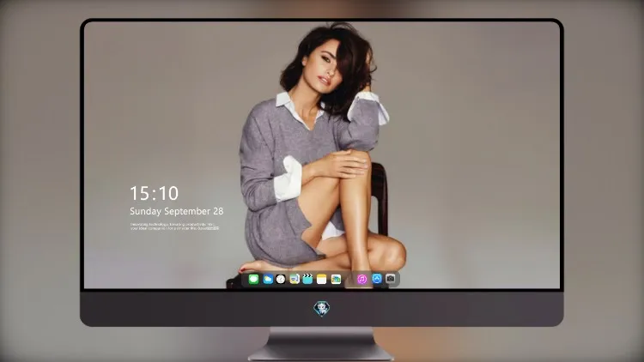Click the Sunday September 28 date text
This screenshot has height=362, width=644.
click(177, 211)
